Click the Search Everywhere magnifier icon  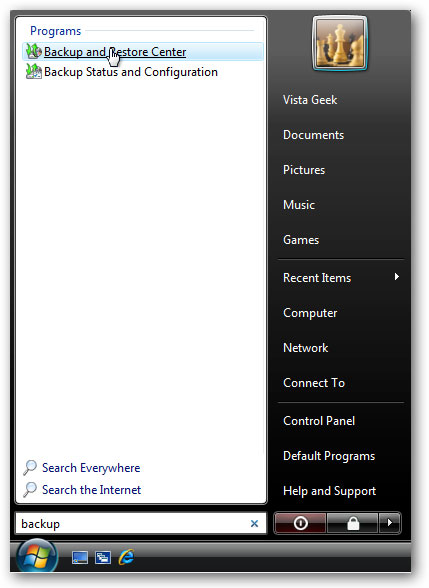pos(30,468)
